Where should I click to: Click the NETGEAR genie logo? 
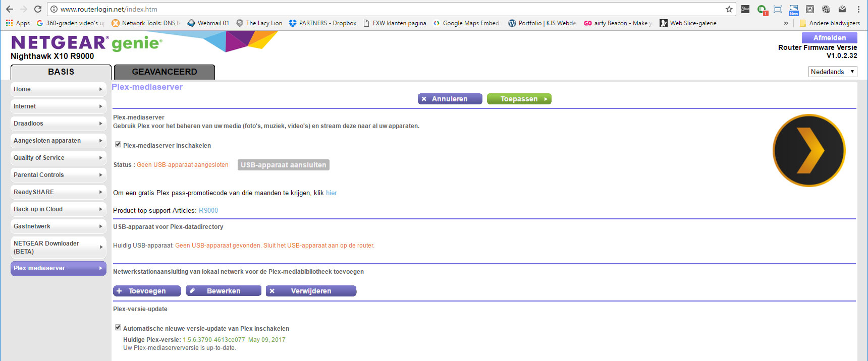point(86,43)
